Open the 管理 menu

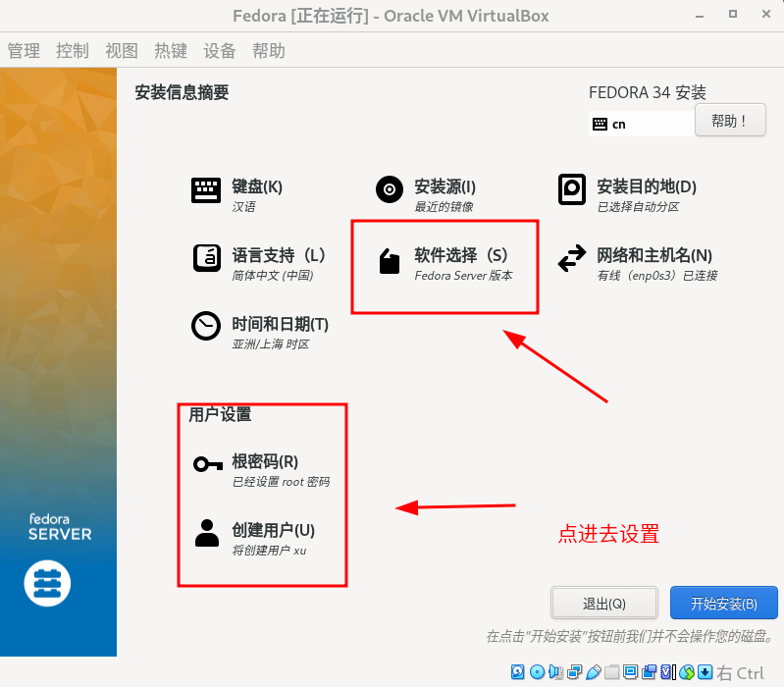(x=24, y=50)
